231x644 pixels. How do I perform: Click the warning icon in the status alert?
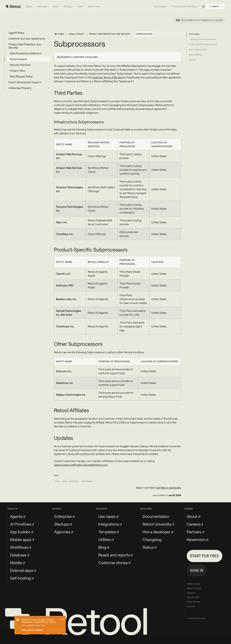[18, 620]
